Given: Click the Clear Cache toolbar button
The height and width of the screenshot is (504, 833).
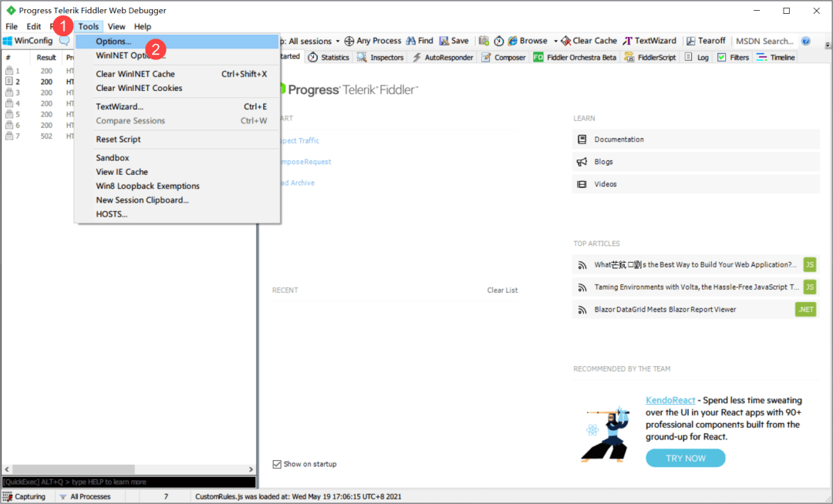Looking at the screenshot, I should pos(589,41).
